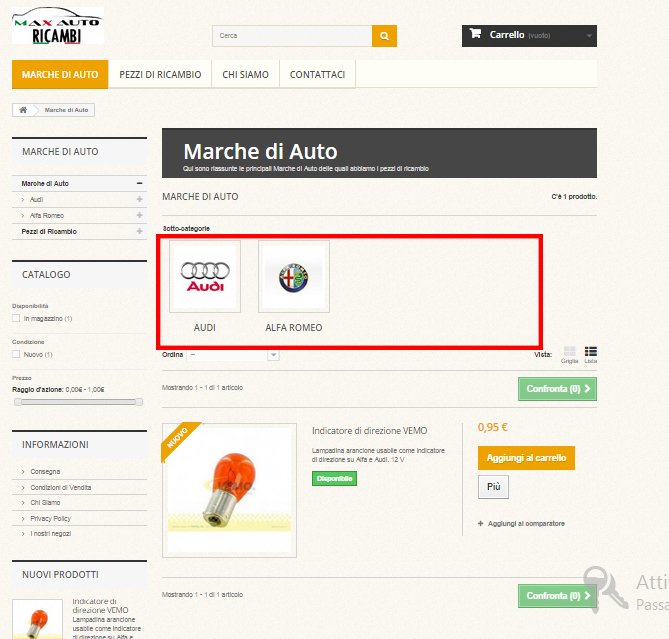
Task: Open the Privacy Policy link
Action: click(50, 519)
